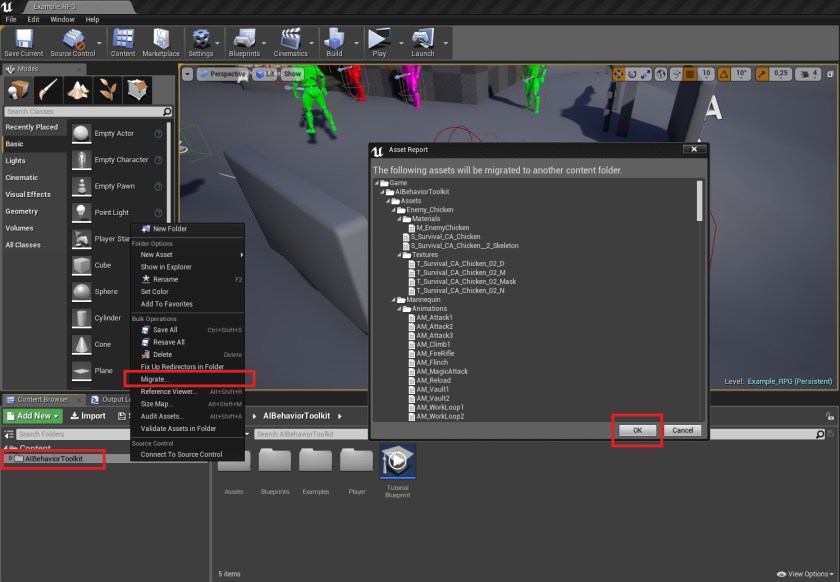Open the Marketplace from the toolbar
Viewport: 840px width, 582px height.
(x=161, y=40)
